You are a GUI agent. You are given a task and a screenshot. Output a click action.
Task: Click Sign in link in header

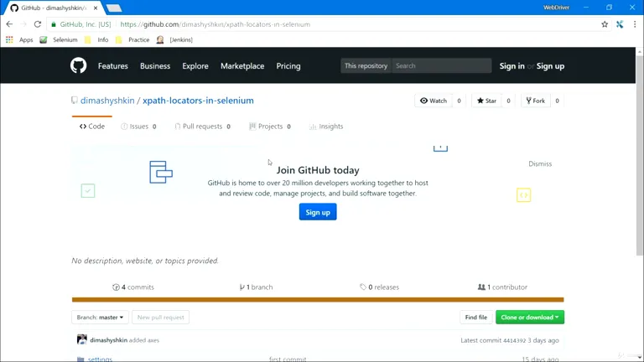coord(512,66)
